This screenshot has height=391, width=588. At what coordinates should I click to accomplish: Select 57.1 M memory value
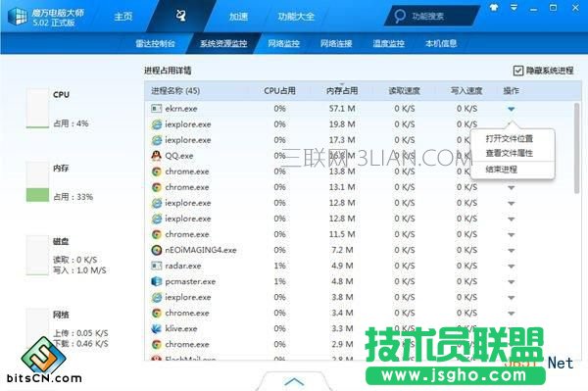[x=342, y=109]
